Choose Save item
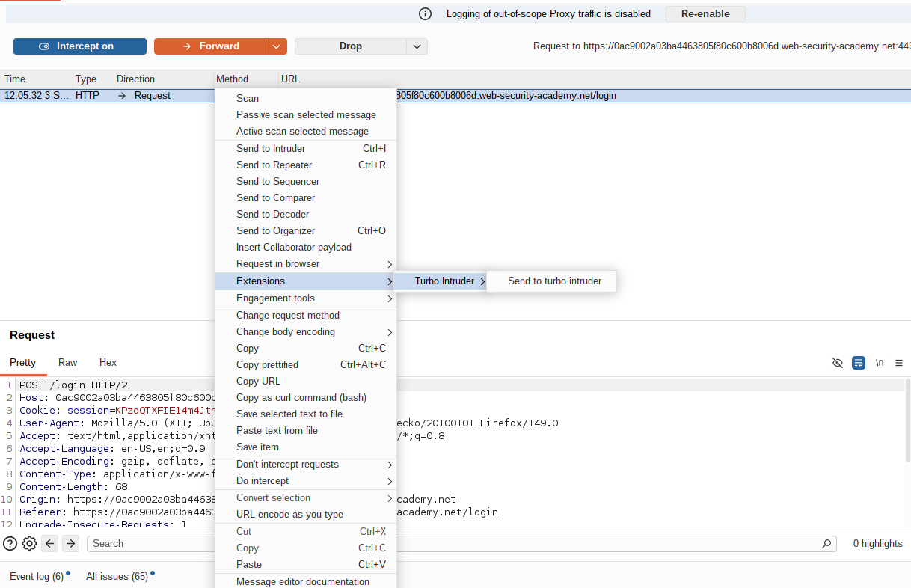Image resolution: width=911 pixels, height=588 pixels. (306, 447)
